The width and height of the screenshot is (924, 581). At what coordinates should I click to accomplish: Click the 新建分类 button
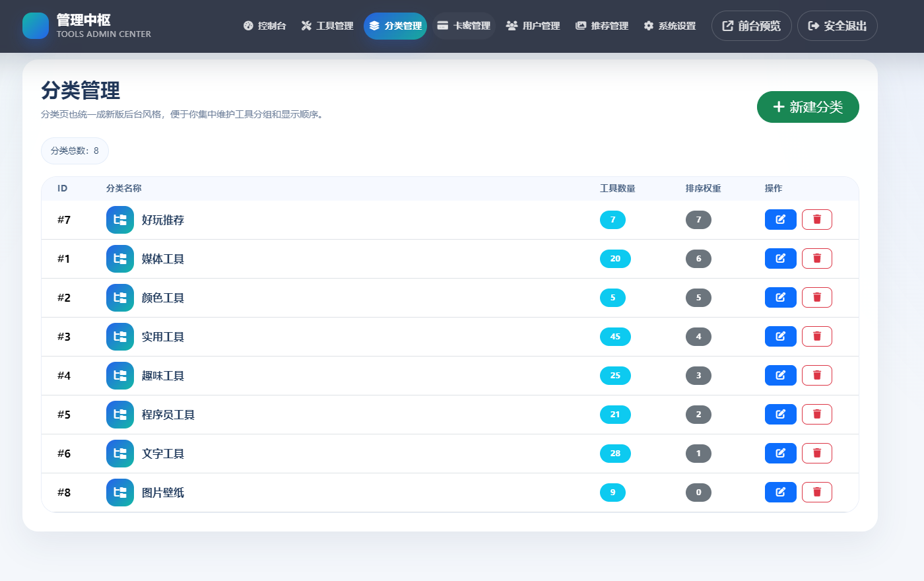pos(808,107)
